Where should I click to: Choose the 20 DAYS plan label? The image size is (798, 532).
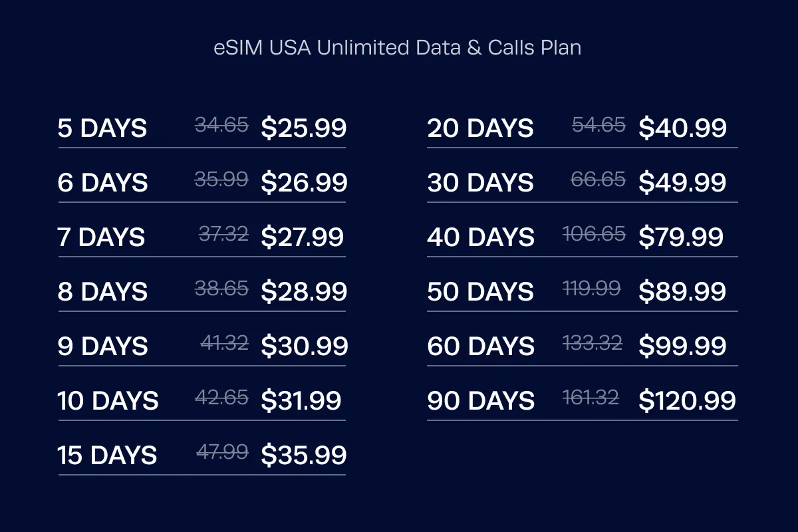pos(480,128)
